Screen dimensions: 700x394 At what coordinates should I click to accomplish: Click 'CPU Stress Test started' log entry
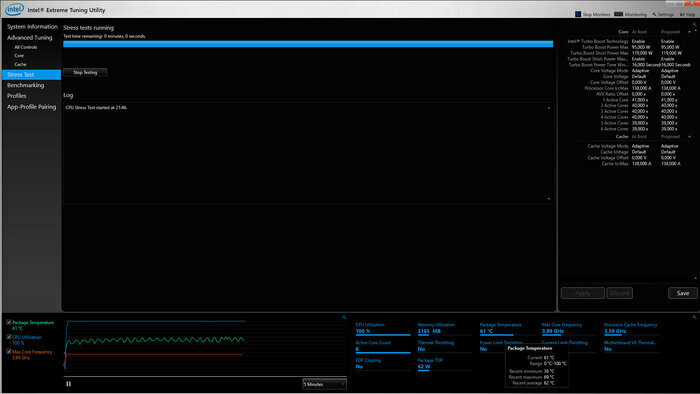[x=96, y=108]
